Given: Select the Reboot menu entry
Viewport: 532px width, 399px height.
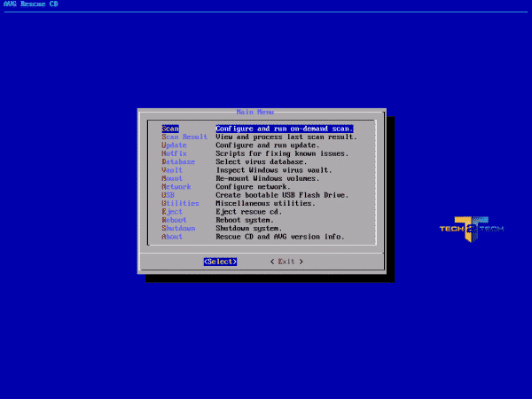Looking at the screenshot, I should tap(174, 220).
